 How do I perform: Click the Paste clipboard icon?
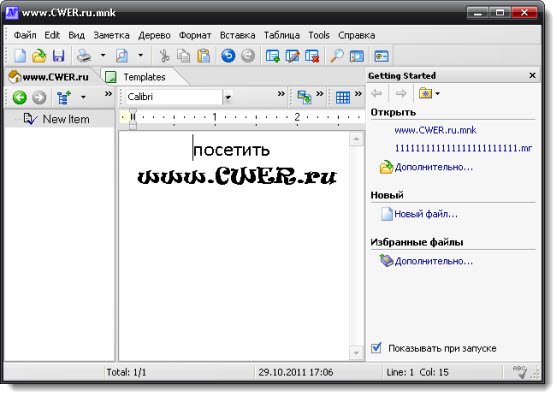click(x=204, y=56)
